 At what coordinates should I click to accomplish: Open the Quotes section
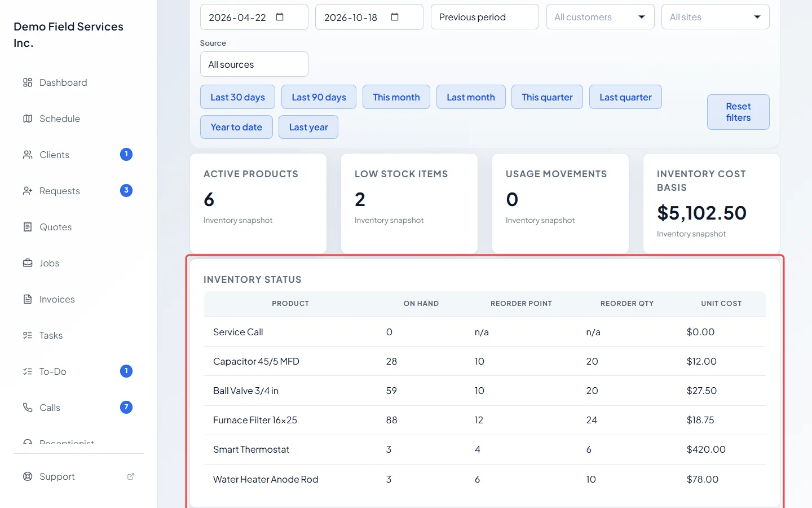coord(79,227)
